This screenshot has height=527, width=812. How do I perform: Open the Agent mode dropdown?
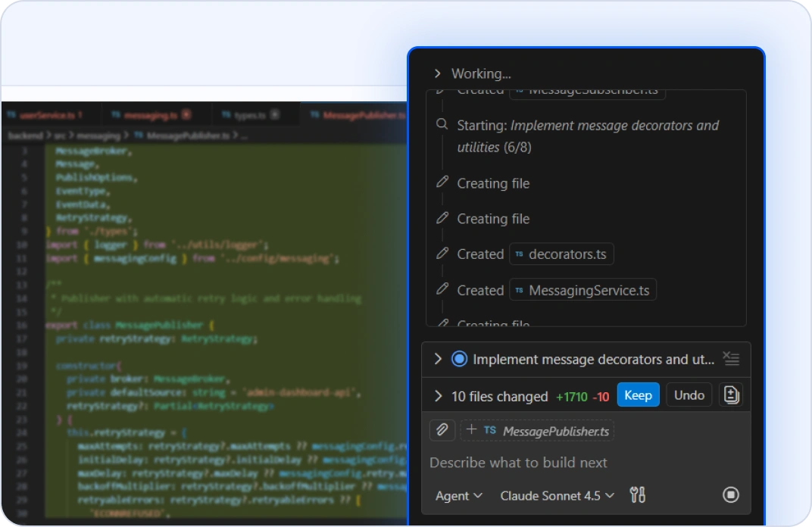coord(458,495)
